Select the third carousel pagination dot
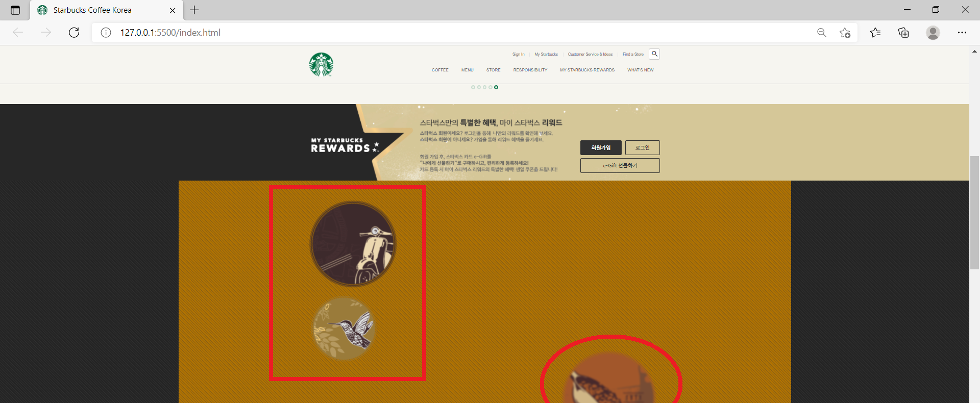Screen dimensions: 980x403 [x=484, y=87]
